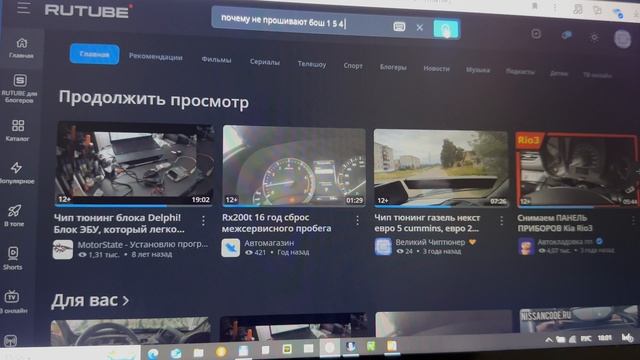640x360 pixels.
Task: Switch to the Спорт tab
Action: (x=353, y=66)
